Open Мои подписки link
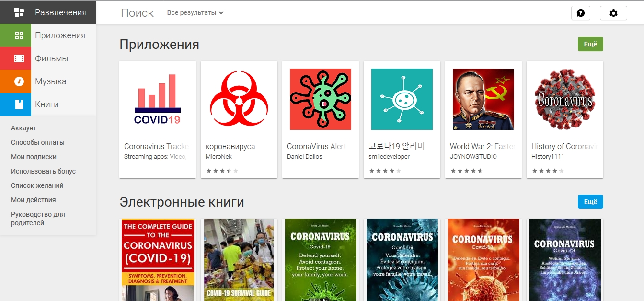 click(x=34, y=157)
